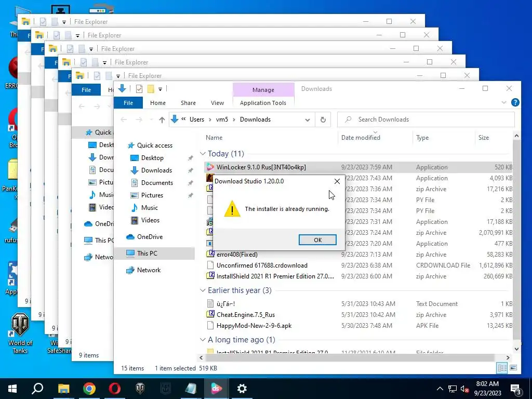Viewport: 532px width, 399px height.
Task: Sort by Date modified column header
Action: pos(361,137)
